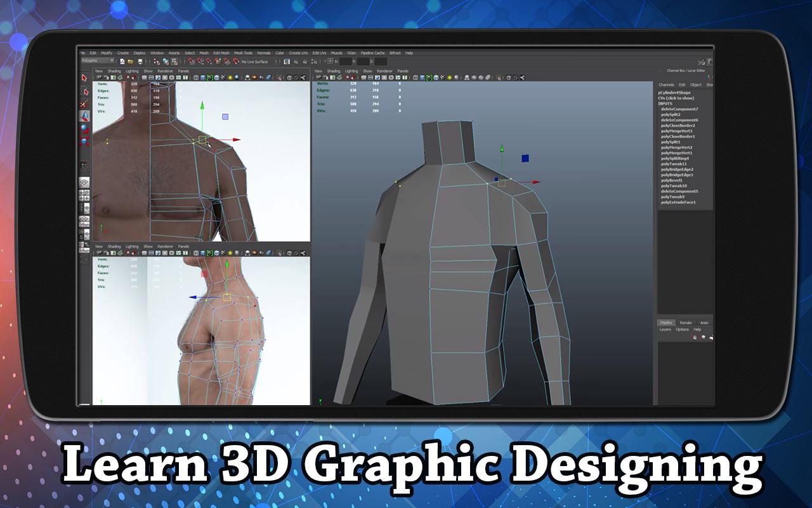Open Panels menu of bottom-left viewport

(183, 246)
